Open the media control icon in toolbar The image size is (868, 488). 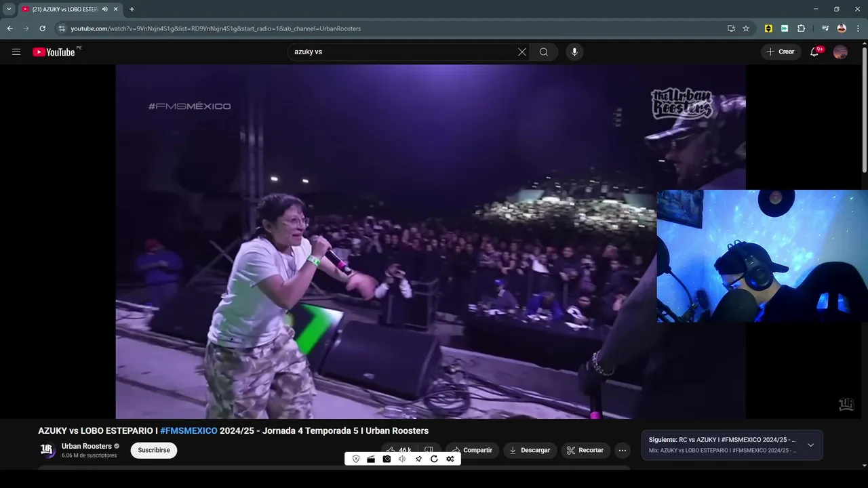point(825,28)
